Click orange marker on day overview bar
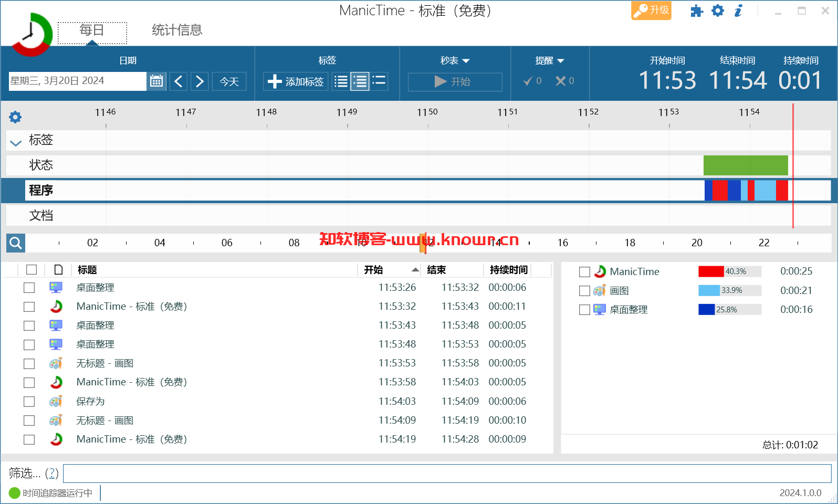 click(x=422, y=243)
